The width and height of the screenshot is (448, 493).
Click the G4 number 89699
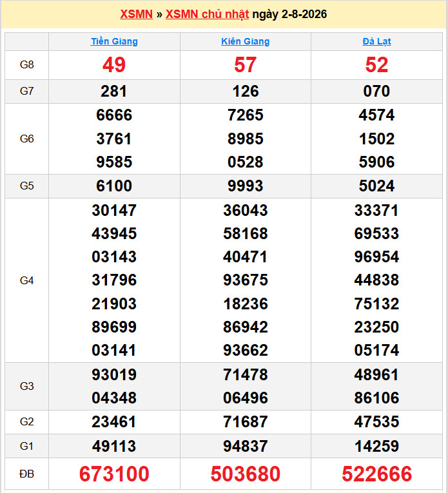click(114, 327)
